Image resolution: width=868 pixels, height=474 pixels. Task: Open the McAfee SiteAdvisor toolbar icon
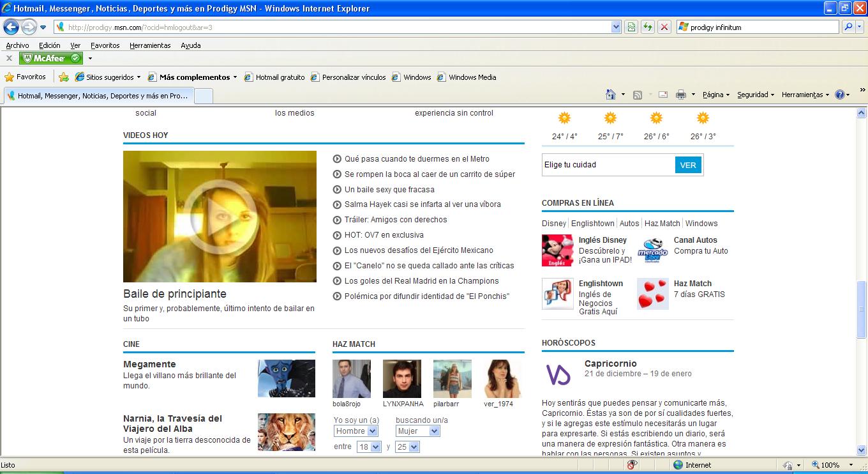(50, 57)
